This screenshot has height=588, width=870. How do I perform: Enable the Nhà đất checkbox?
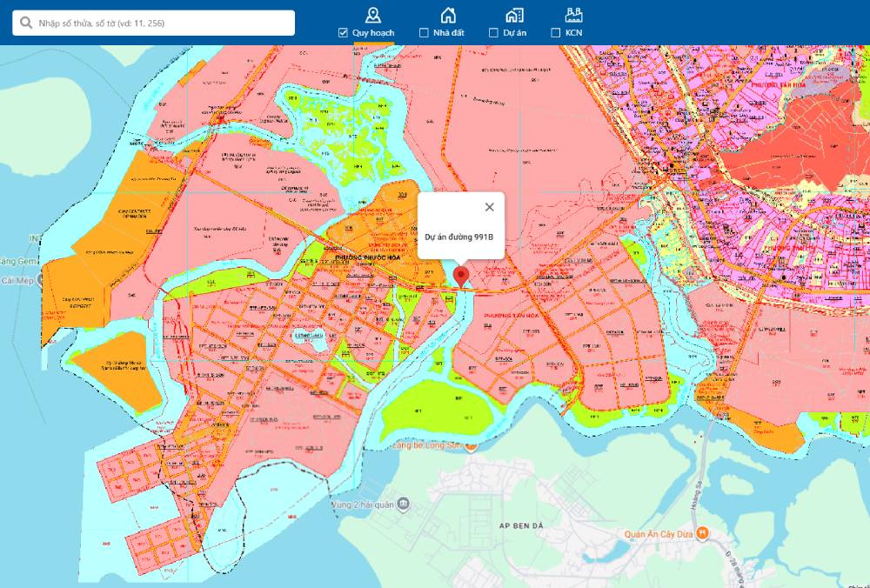pyautogui.click(x=424, y=33)
